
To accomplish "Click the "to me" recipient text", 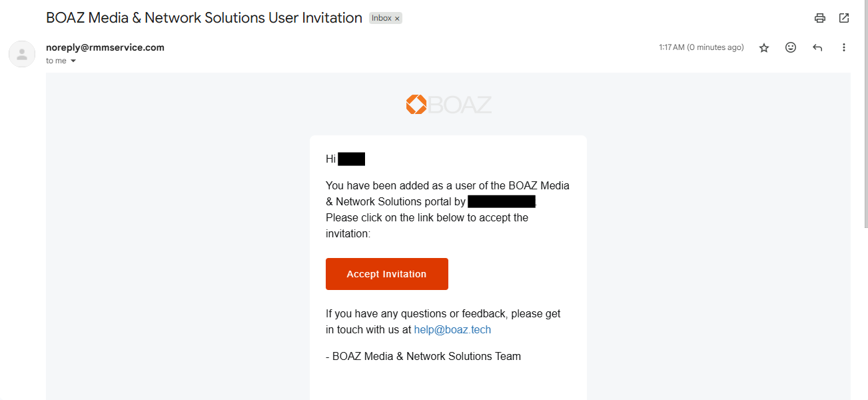I will tap(56, 61).
